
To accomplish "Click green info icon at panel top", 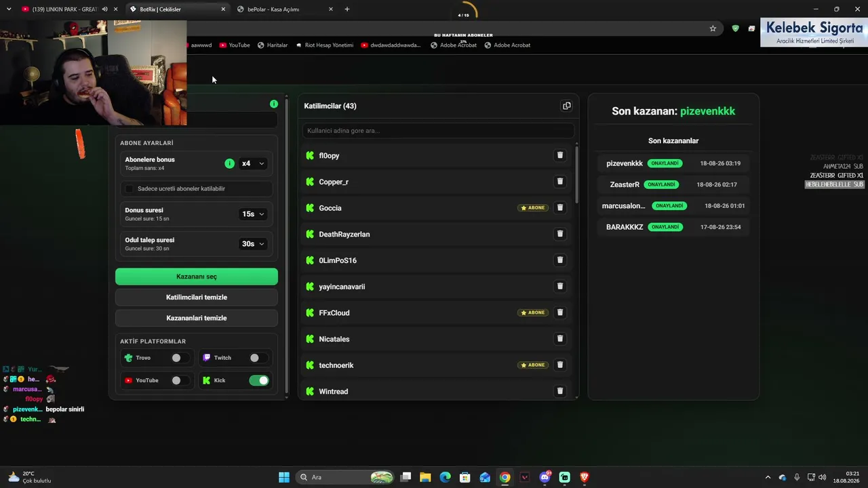I will click(274, 104).
